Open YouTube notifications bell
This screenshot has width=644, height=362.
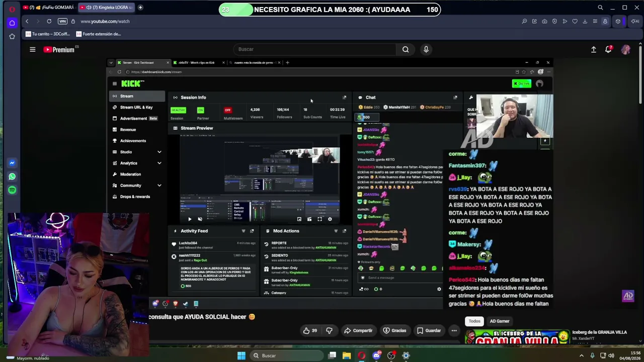pyautogui.click(x=609, y=49)
